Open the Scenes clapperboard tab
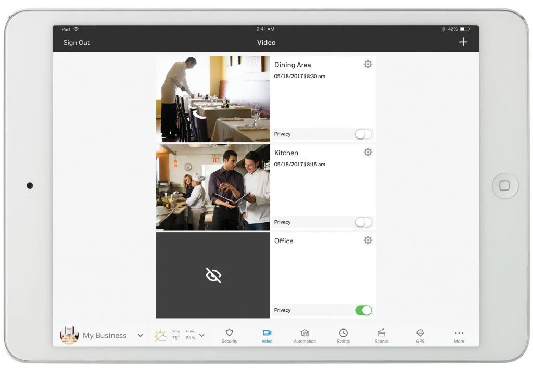This screenshot has height=392, width=533. (382, 336)
